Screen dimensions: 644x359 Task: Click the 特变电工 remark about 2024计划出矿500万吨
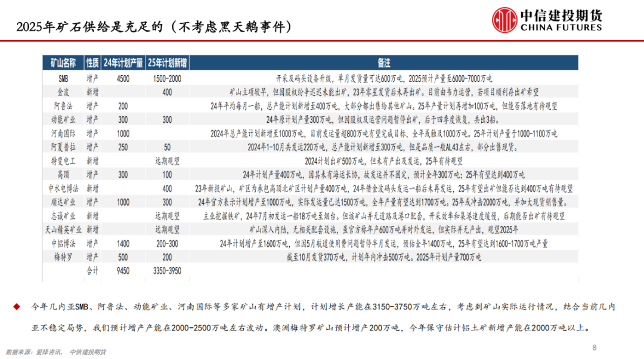pyautogui.click(x=383, y=161)
